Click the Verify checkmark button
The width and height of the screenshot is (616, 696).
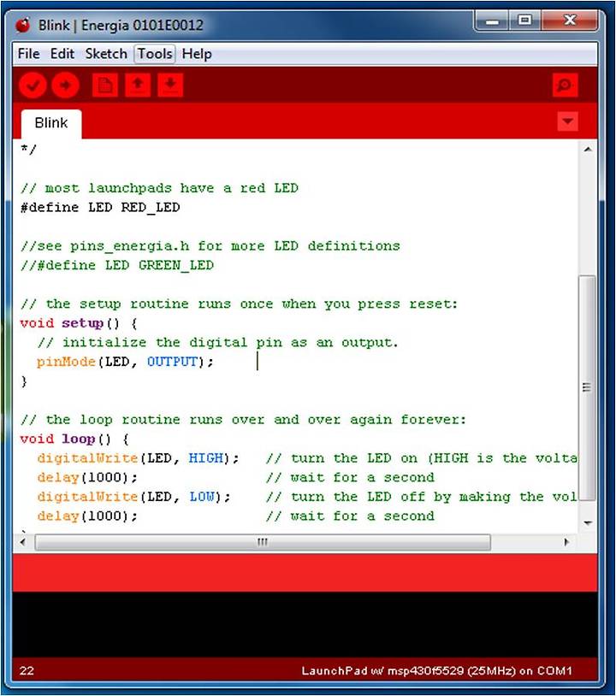(33, 85)
